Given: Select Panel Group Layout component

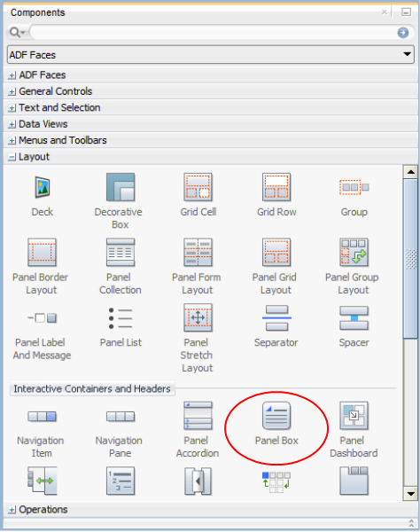Looking at the screenshot, I should [353, 267].
